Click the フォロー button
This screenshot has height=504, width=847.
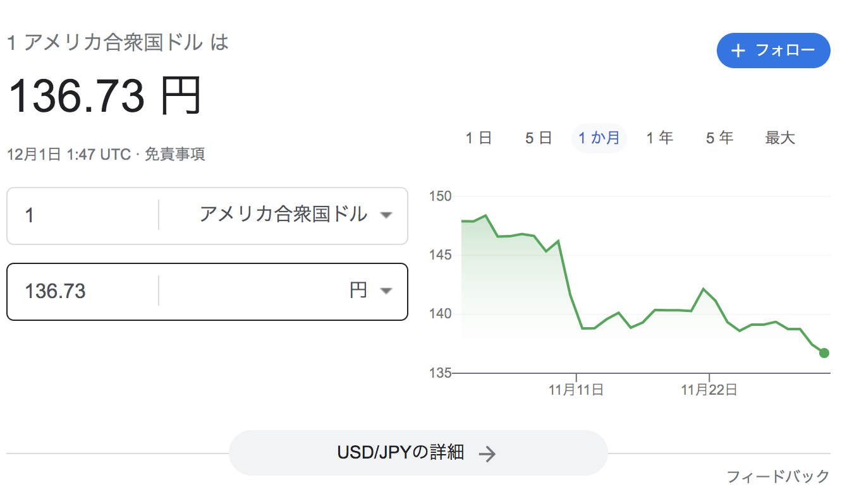(774, 51)
